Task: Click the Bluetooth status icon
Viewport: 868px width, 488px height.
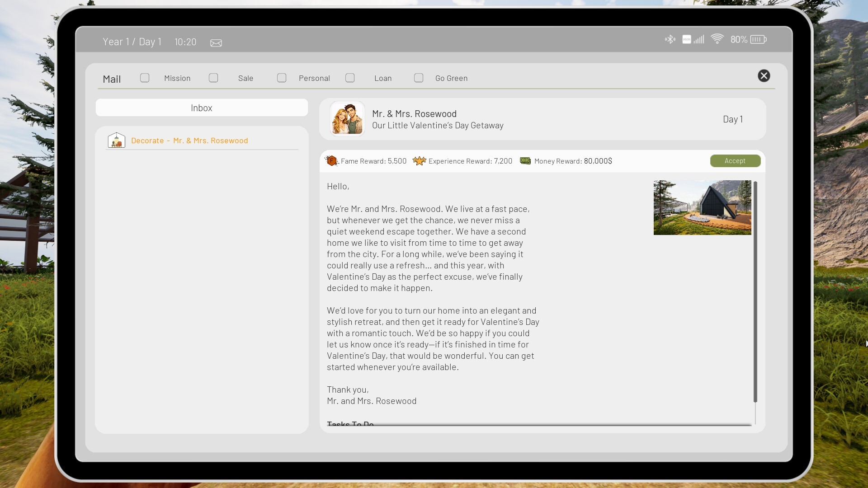Action: point(670,39)
